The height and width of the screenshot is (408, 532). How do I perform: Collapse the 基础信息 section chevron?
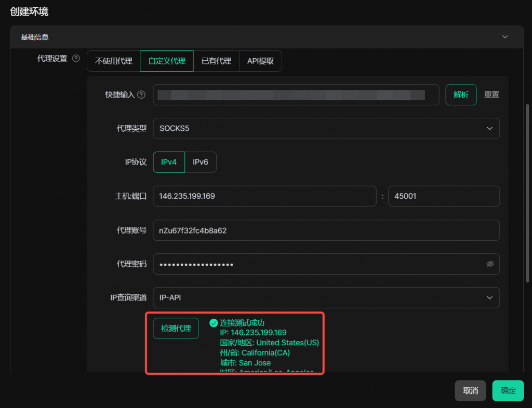pyautogui.click(x=504, y=37)
